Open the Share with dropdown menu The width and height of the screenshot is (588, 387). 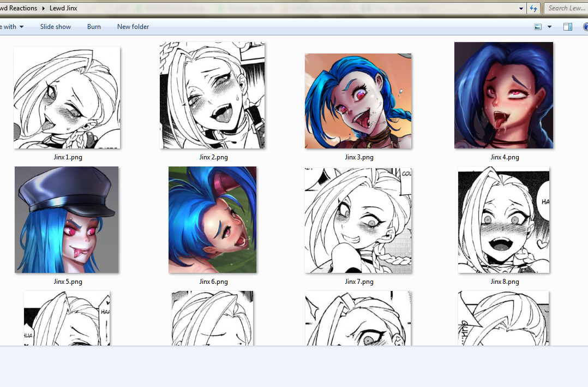[x=12, y=27]
